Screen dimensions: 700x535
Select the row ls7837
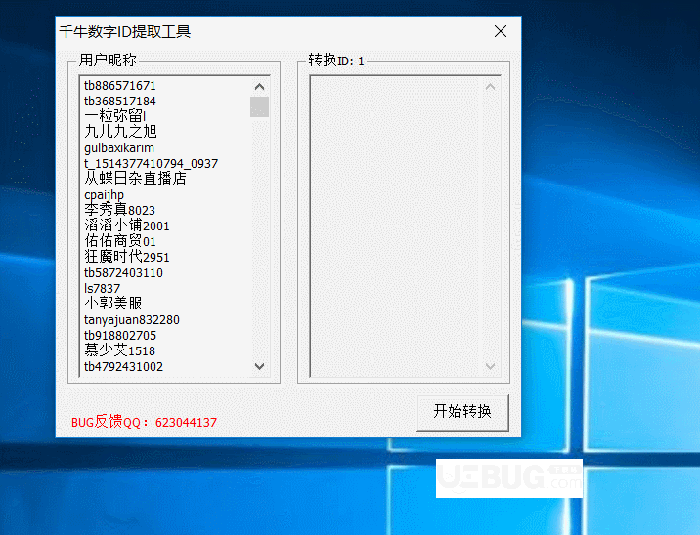[x=102, y=288]
